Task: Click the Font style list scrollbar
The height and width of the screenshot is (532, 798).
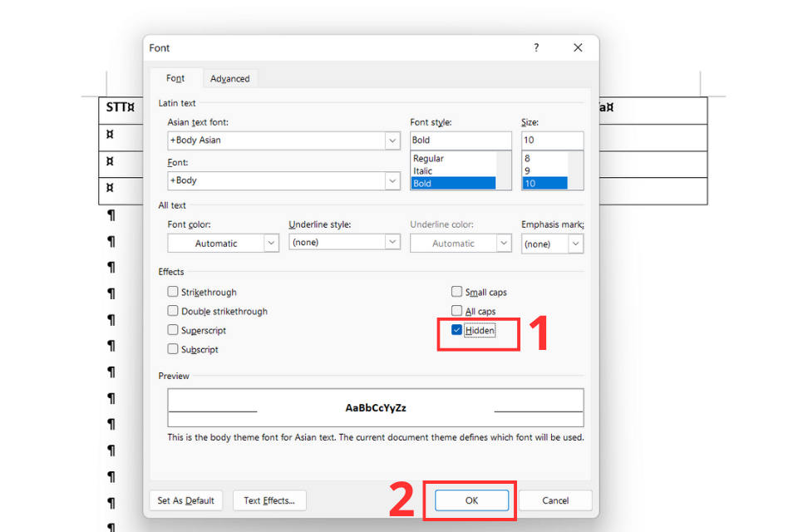Action: click(504, 170)
